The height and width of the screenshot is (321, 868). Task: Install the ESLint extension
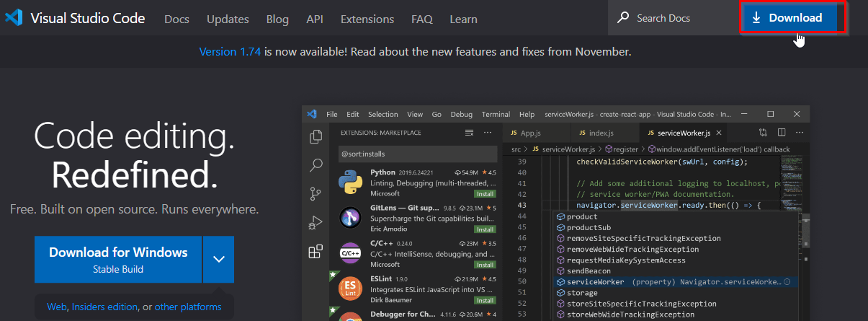(x=485, y=300)
